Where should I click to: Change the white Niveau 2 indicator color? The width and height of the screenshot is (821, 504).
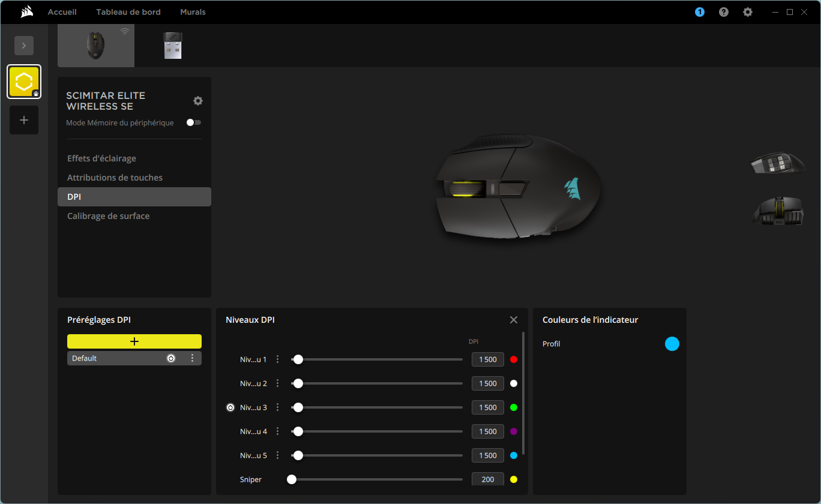pos(514,383)
